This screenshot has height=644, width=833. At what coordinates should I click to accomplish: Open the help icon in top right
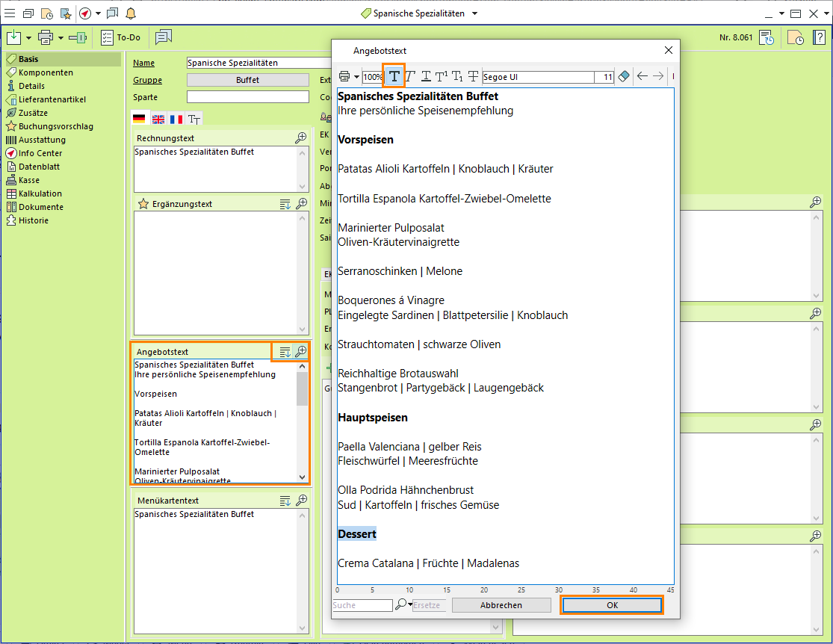(819, 37)
